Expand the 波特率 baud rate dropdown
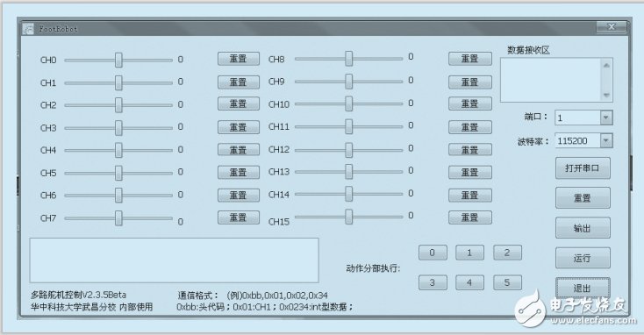 pos(605,141)
